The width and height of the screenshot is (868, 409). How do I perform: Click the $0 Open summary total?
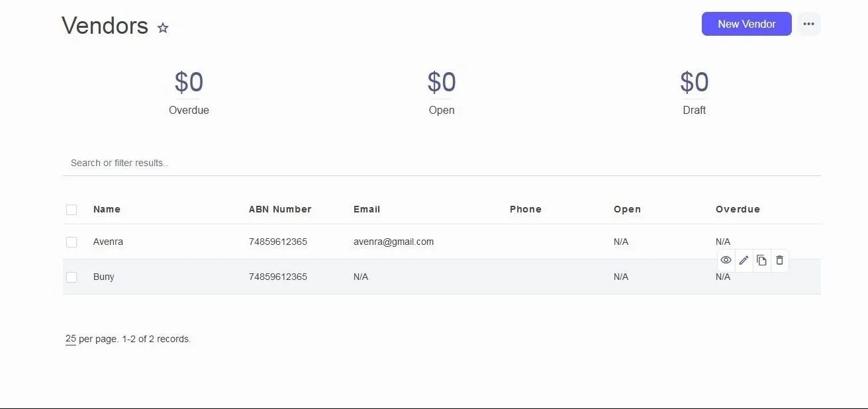click(x=442, y=83)
